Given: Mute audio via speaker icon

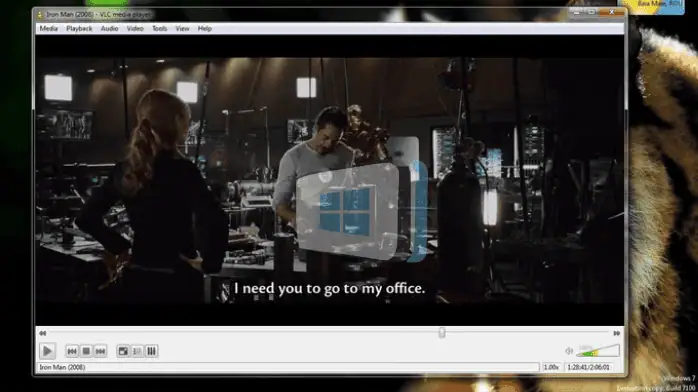Looking at the screenshot, I should pos(568,351).
